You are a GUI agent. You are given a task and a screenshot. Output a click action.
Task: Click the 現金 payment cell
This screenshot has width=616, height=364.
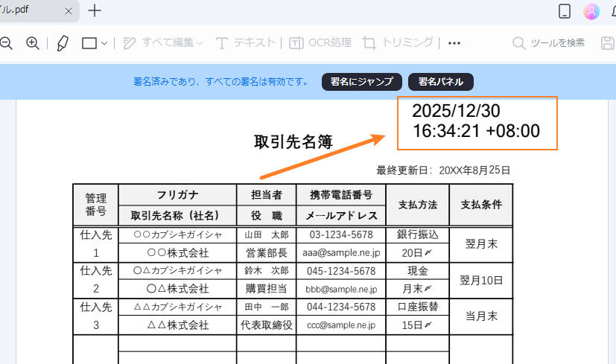click(x=418, y=271)
